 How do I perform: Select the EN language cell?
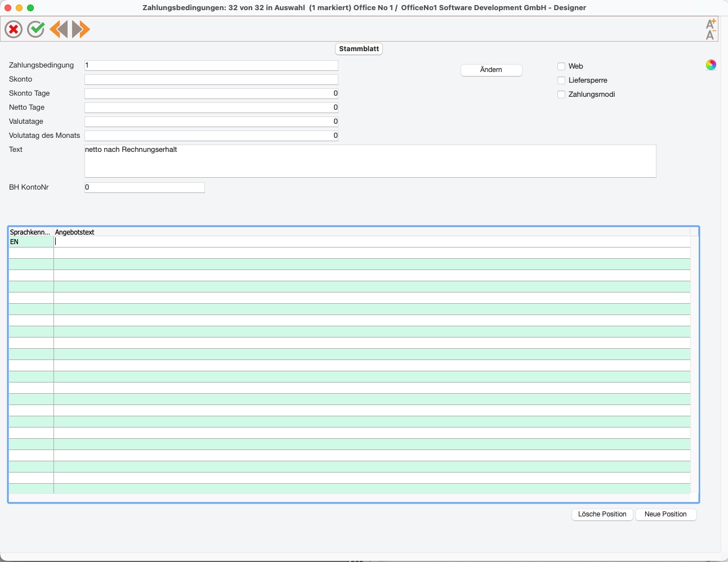(x=31, y=242)
